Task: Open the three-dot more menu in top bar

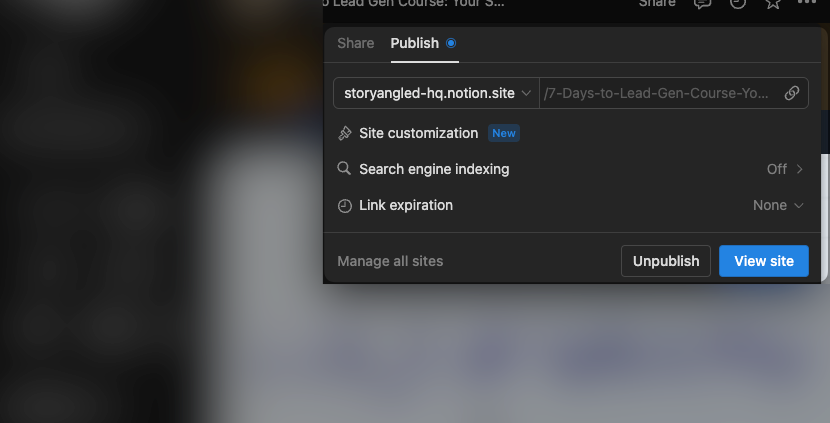Action: point(807,2)
